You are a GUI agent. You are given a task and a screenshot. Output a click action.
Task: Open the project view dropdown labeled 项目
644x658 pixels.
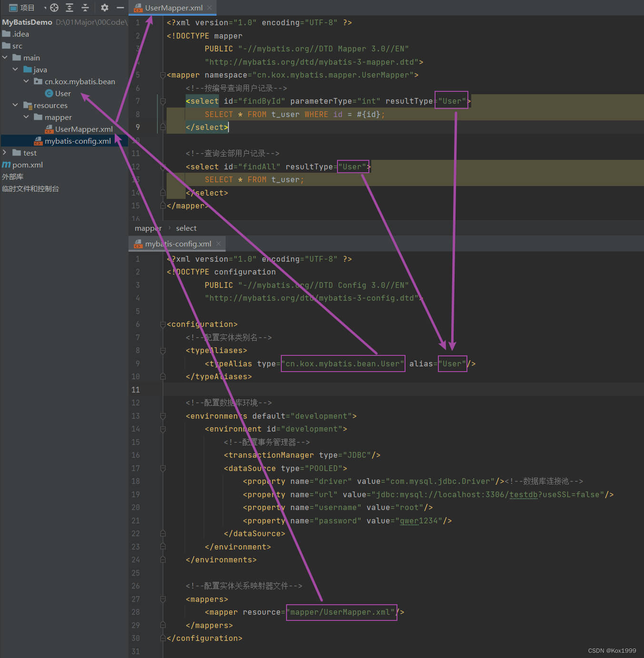pyautogui.click(x=28, y=8)
